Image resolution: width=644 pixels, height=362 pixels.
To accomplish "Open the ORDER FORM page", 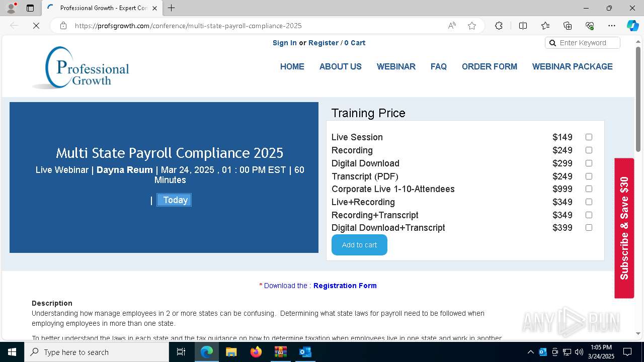I will coord(490,66).
